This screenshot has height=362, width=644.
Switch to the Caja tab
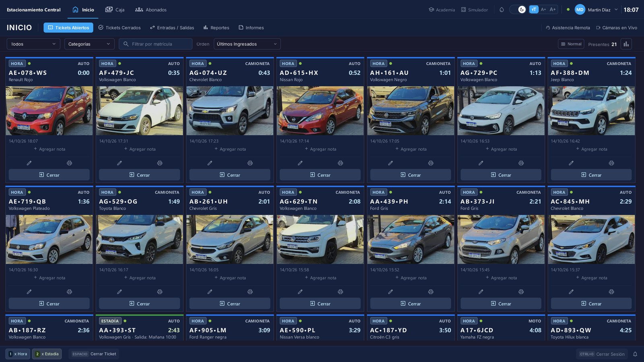pyautogui.click(x=115, y=10)
